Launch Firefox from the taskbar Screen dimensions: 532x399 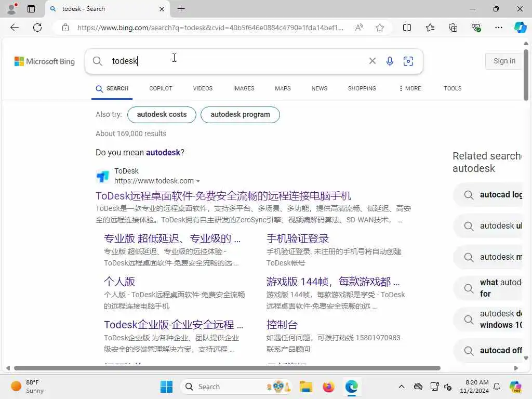(x=328, y=387)
